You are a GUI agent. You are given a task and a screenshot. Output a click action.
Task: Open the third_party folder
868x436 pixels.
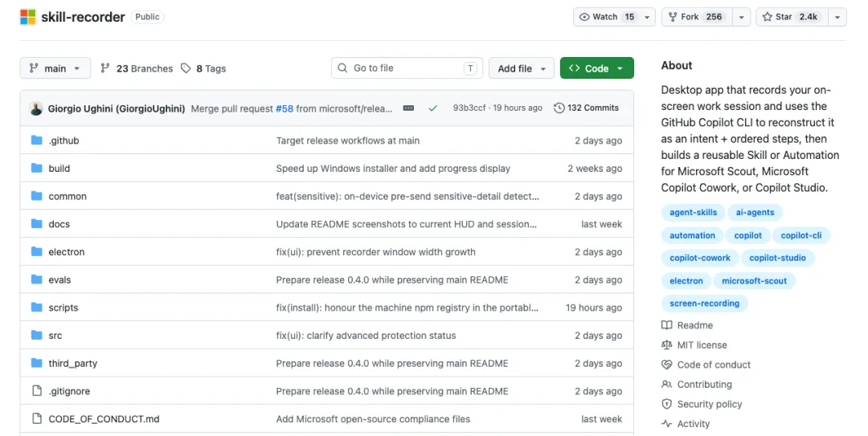(73, 363)
